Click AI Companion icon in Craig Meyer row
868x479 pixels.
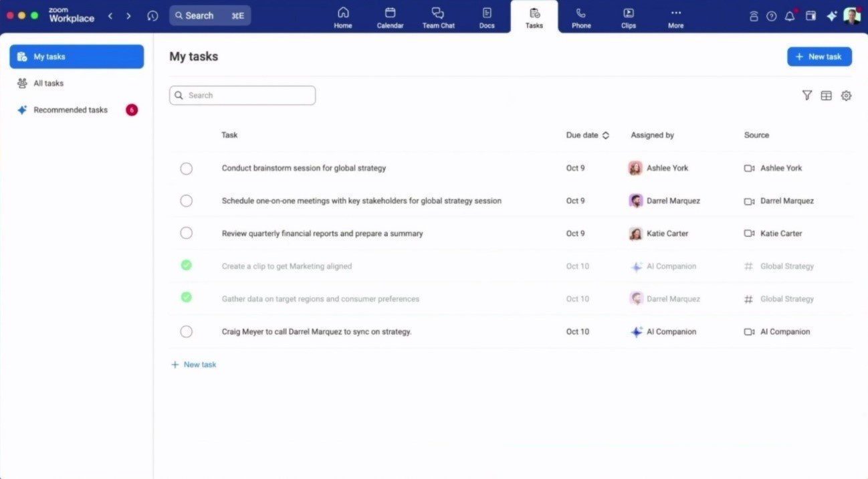(x=637, y=332)
